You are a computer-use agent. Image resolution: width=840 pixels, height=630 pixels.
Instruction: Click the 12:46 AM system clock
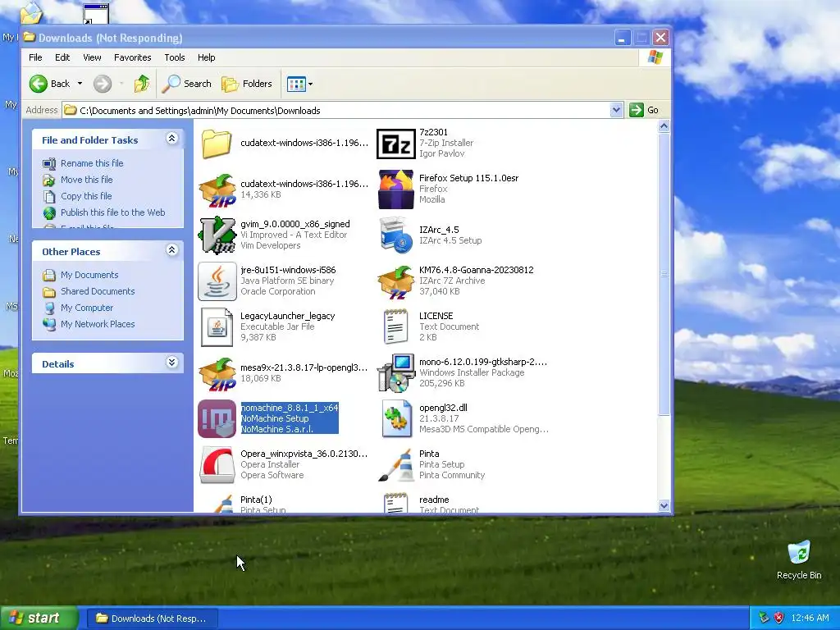pyautogui.click(x=810, y=619)
